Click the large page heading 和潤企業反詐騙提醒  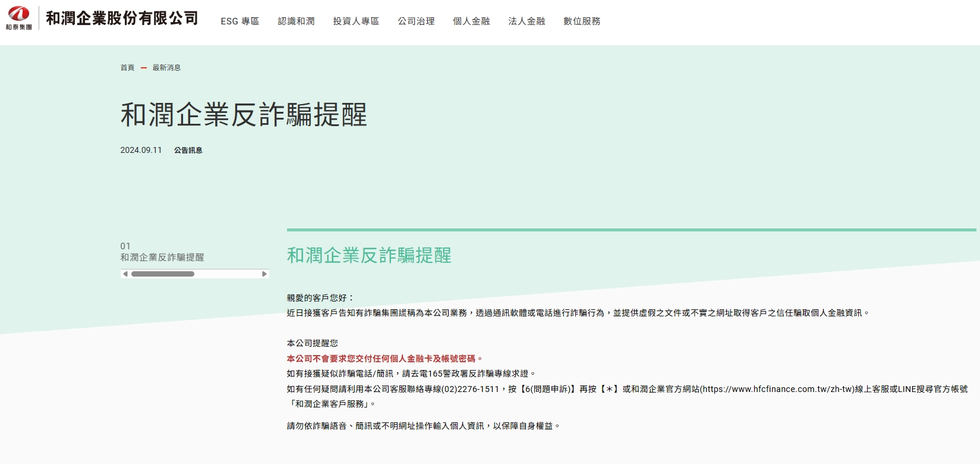pos(244,115)
